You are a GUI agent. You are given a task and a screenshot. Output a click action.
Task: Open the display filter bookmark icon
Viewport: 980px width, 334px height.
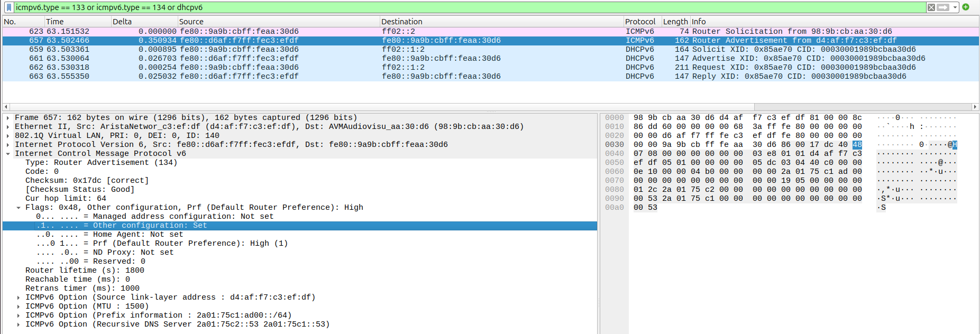point(9,7)
